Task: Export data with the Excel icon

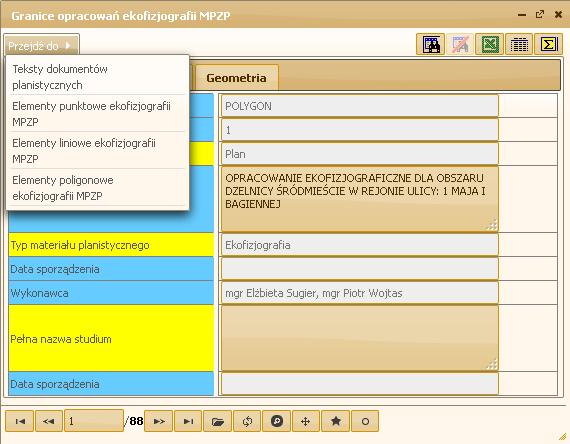Action: coord(490,45)
